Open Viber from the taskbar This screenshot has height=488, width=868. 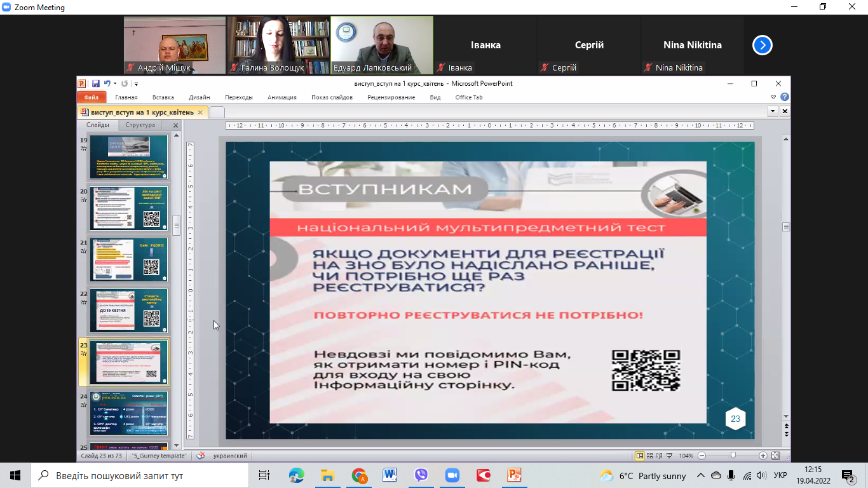421,475
